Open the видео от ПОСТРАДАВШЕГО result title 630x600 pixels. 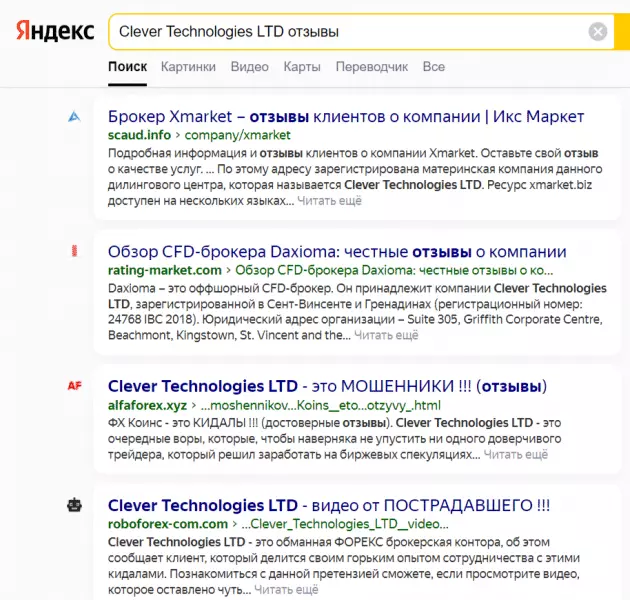click(x=329, y=506)
